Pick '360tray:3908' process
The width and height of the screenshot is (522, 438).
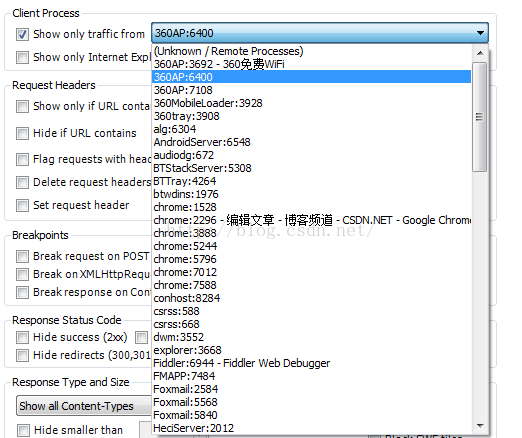pyautogui.click(x=312, y=116)
